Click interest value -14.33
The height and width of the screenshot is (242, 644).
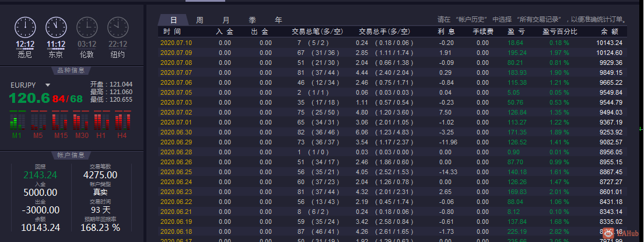pyautogui.click(x=447, y=172)
